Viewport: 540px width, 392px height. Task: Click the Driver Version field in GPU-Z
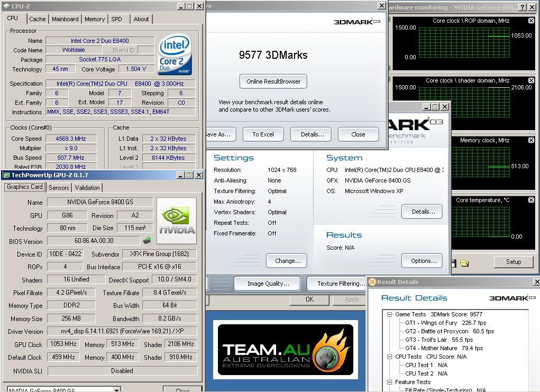click(x=122, y=331)
